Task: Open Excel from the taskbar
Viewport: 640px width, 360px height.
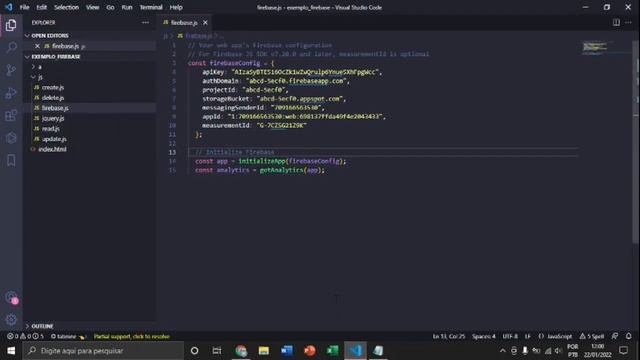Action: [x=332, y=351]
